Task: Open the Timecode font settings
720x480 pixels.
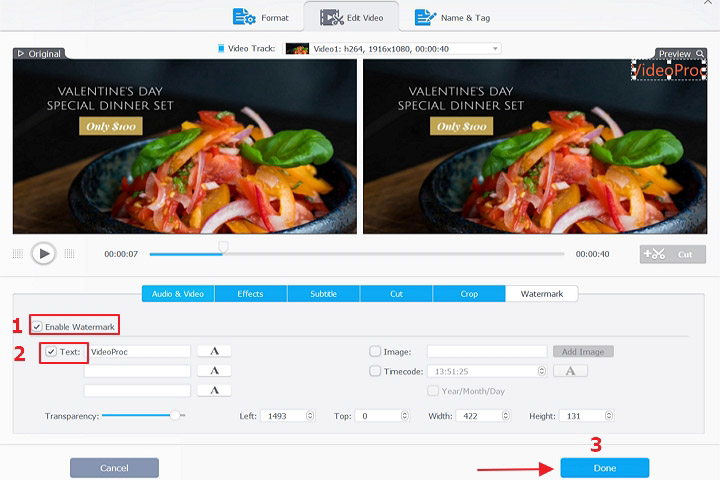Action: point(570,371)
